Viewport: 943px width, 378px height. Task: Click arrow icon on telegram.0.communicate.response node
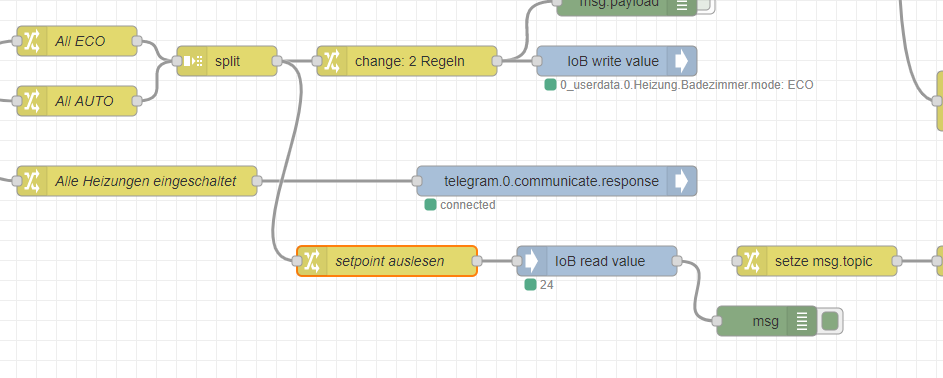pyautogui.click(x=681, y=181)
